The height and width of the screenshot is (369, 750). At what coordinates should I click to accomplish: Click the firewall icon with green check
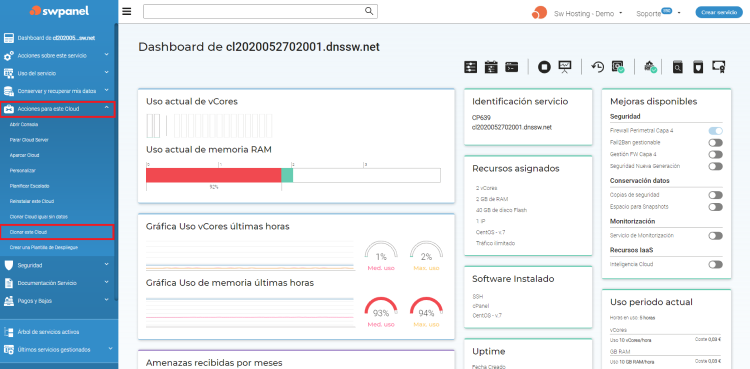point(651,67)
